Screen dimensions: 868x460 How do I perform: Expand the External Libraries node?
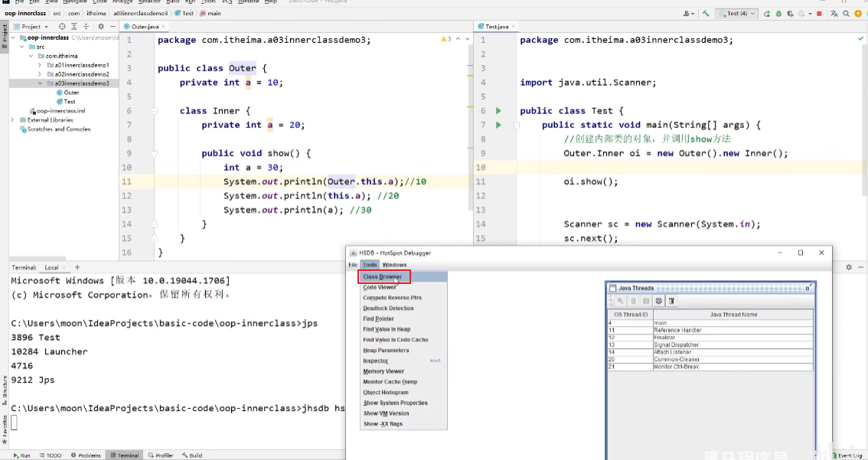tap(13, 120)
